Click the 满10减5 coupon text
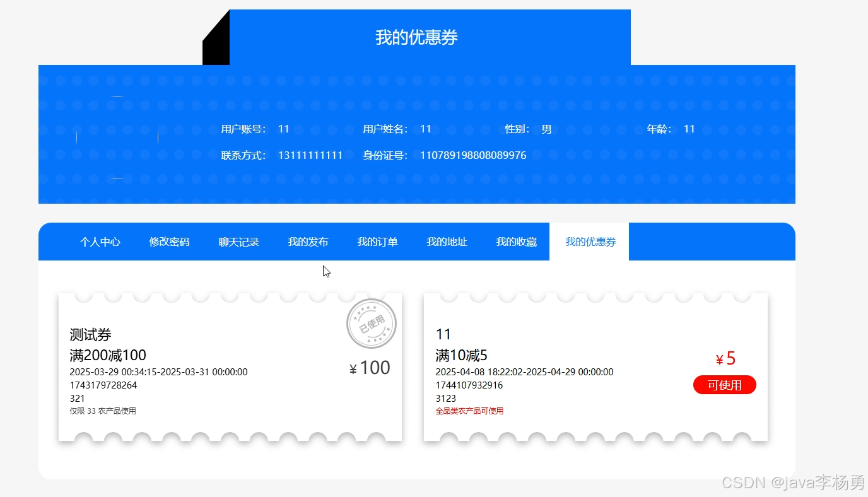Screen dimensions: 868x497 tap(461, 355)
